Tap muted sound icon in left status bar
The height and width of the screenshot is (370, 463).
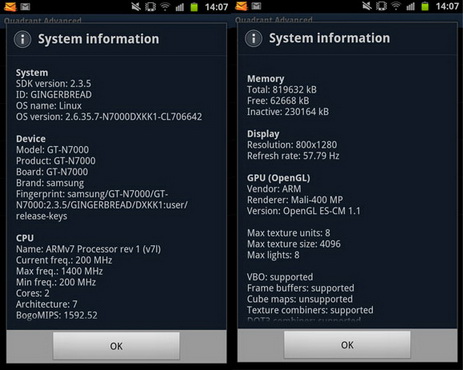(136, 6)
